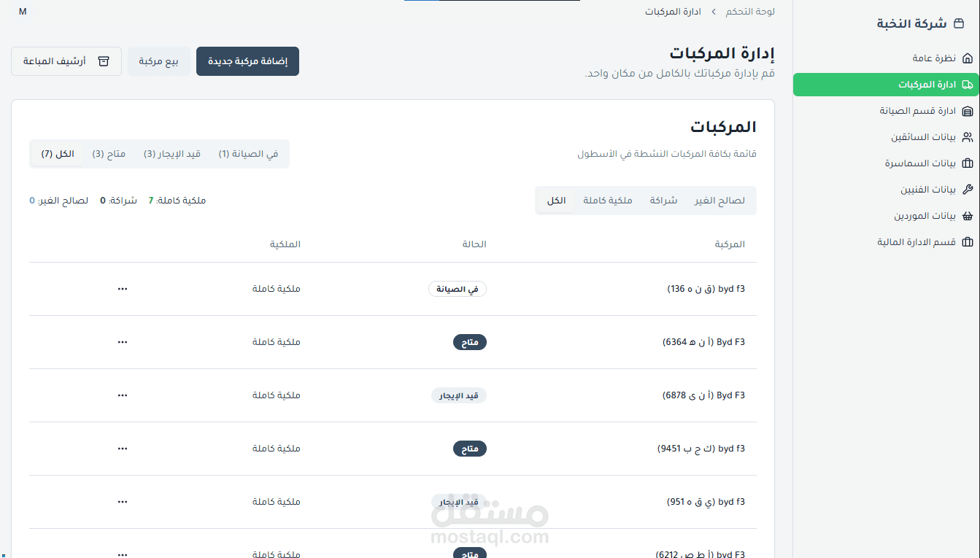The width and height of the screenshot is (980, 558).
Task: Switch to في الصيانة (1) tab
Action: pyautogui.click(x=248, y=154)
